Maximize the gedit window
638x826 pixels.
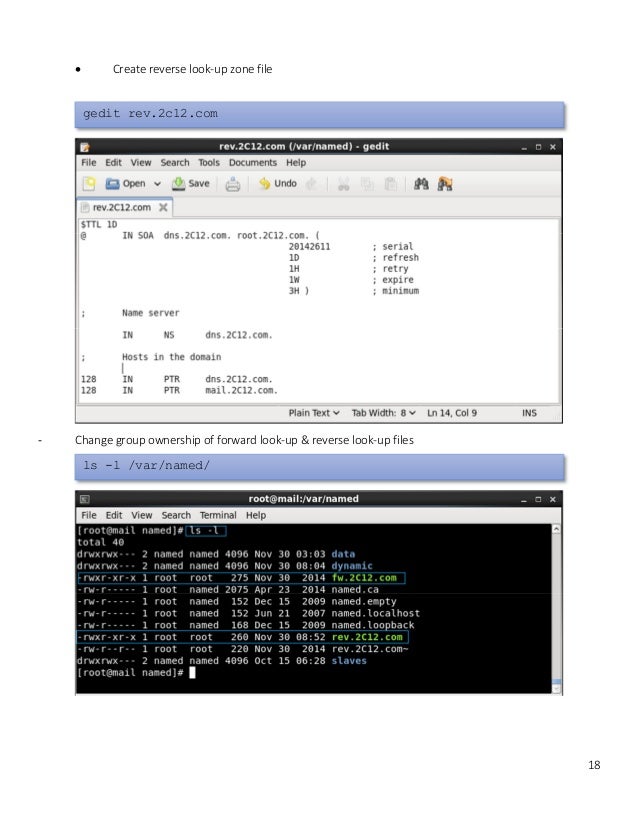coord(538,148)
